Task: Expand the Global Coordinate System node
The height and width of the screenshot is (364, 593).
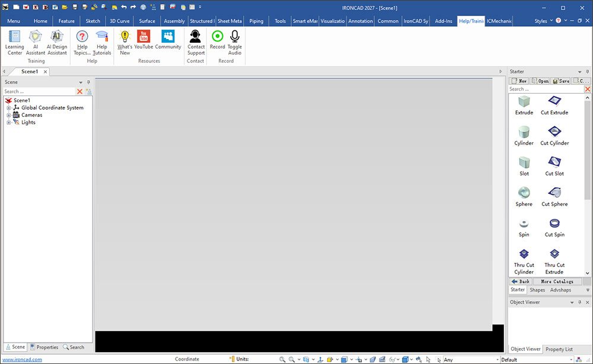Action: 9,108
